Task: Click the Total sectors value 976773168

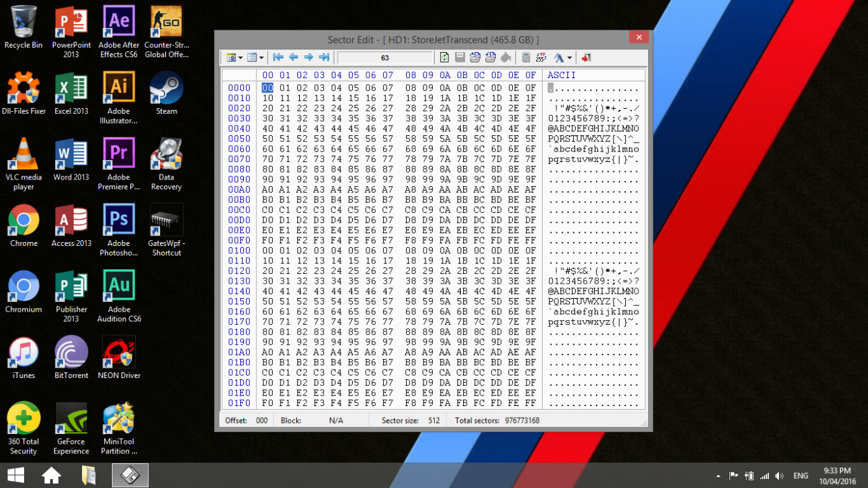Action: point(522,420)
